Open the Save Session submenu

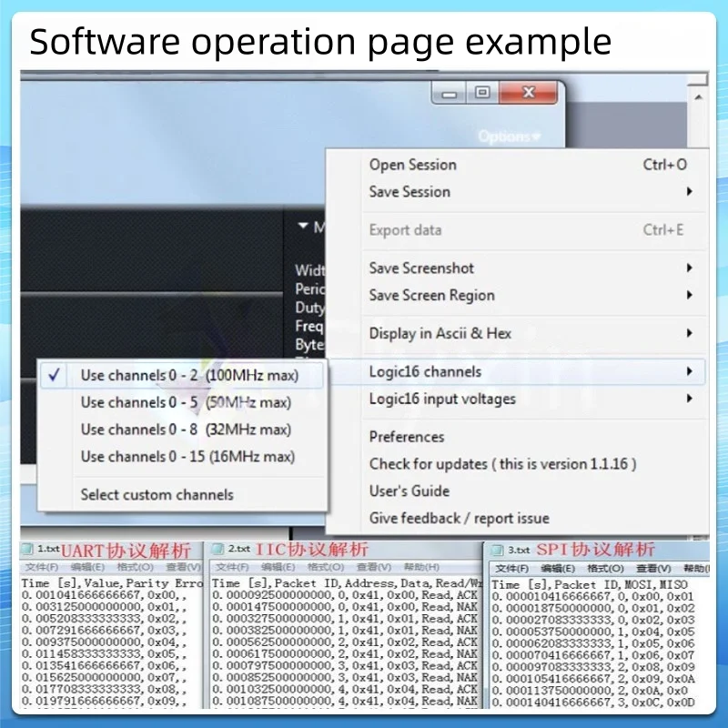click(x=528, y=192)
